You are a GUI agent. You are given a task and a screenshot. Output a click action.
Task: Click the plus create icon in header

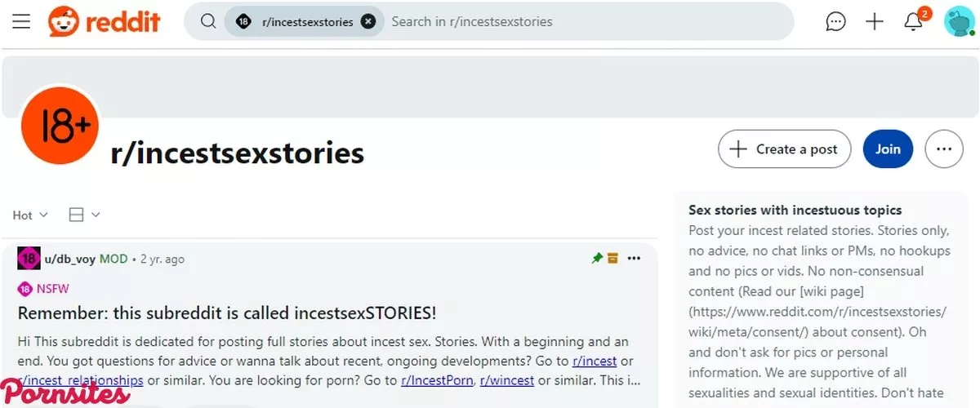point(875,22)
